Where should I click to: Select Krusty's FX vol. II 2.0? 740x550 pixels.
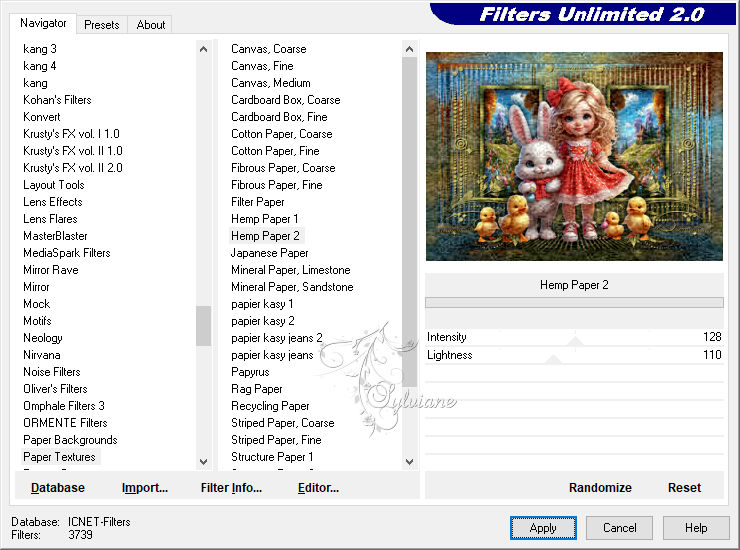(x=73, y=168)
